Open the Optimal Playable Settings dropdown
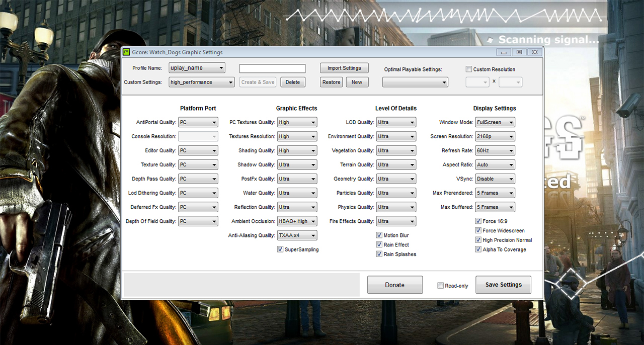Image resolution: width=644 pixels, height=345 pixels. 415,82
